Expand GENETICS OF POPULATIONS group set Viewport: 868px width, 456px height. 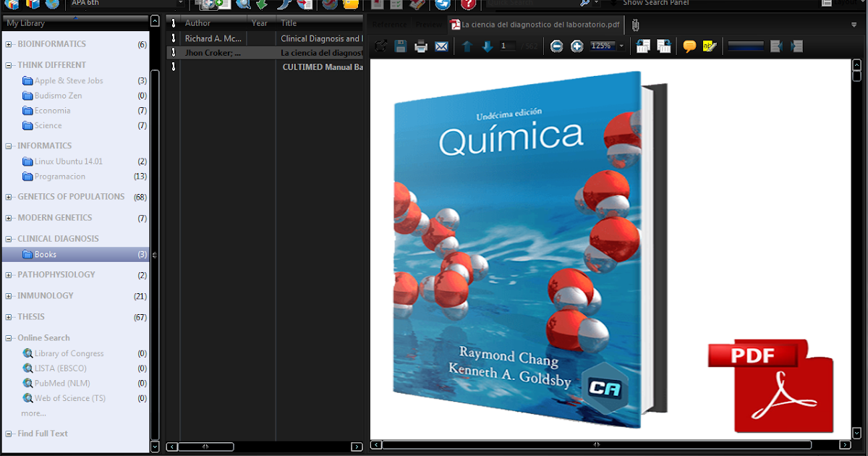click(x=9, y=197)
